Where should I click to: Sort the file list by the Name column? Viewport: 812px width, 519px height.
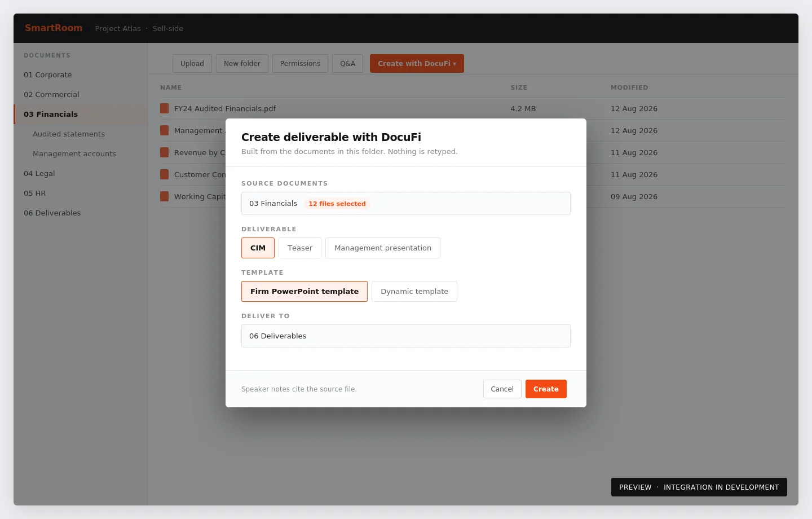click(x=171, y=87)
